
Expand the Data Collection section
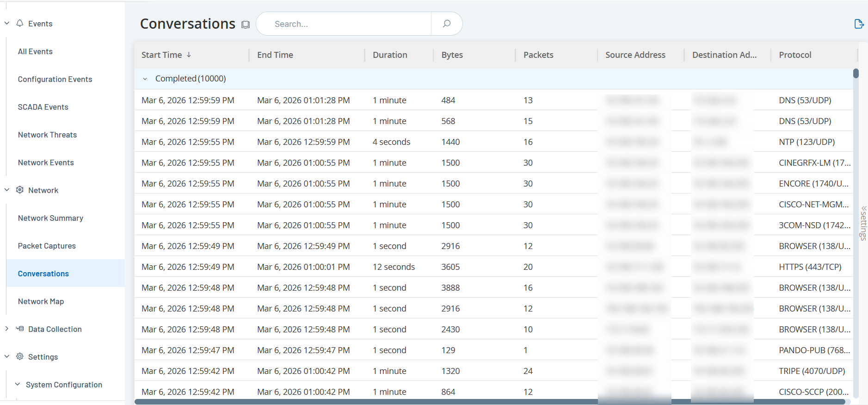pos(6,329)
